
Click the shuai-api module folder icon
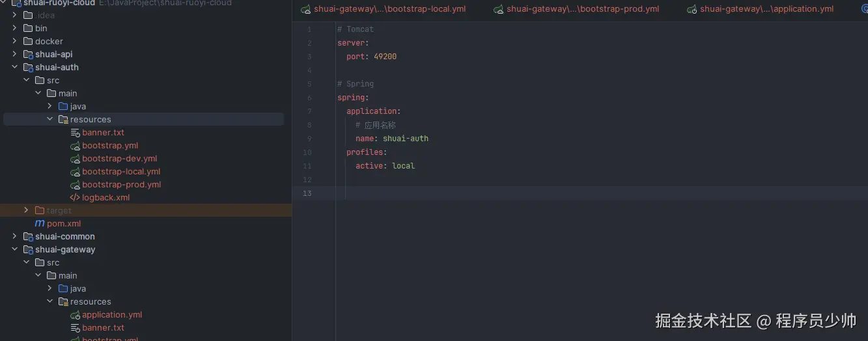click(x=28, y=55)
